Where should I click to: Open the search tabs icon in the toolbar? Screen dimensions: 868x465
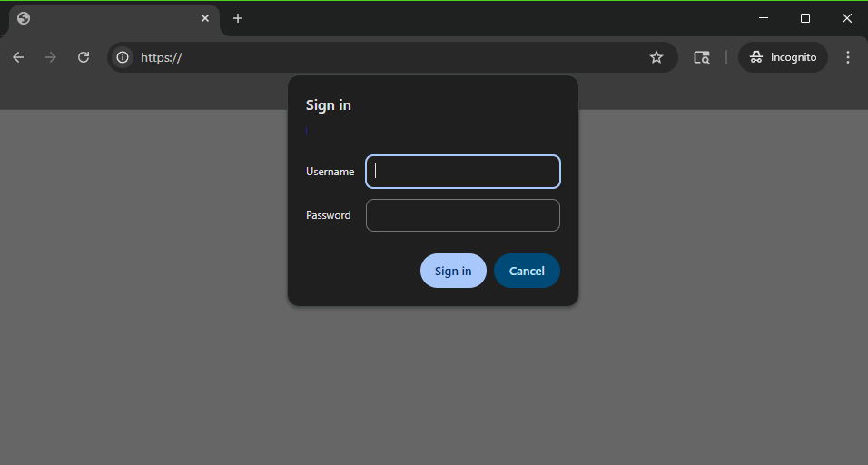point(701,57)
